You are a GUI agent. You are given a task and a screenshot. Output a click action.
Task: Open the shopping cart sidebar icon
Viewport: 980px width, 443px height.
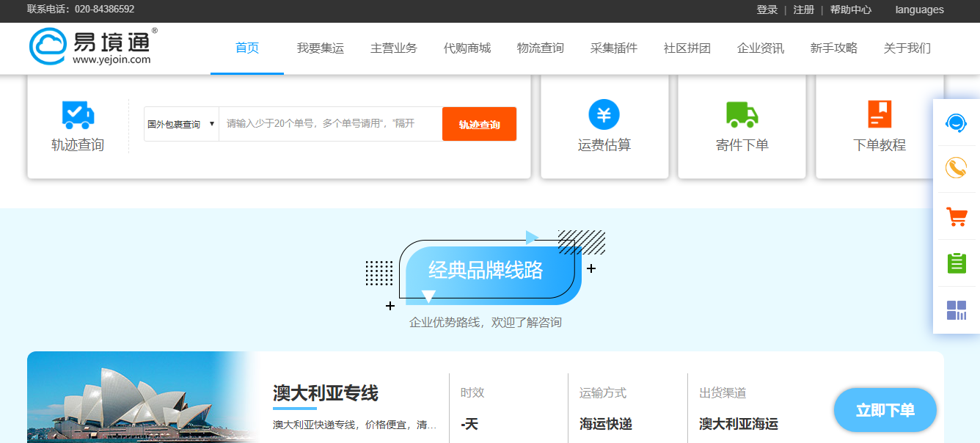tap(956, 216)
